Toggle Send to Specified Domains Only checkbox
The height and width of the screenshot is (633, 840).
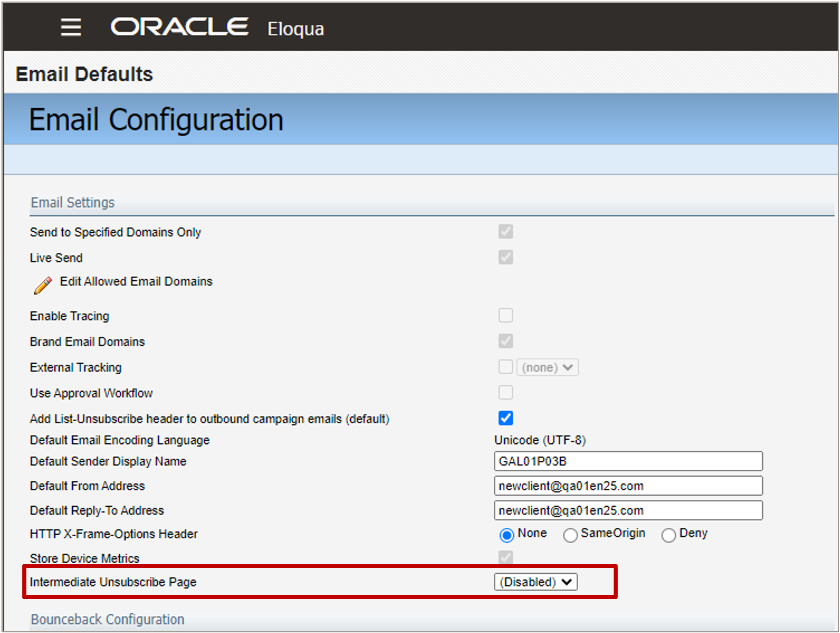click(x=506, y=232)
